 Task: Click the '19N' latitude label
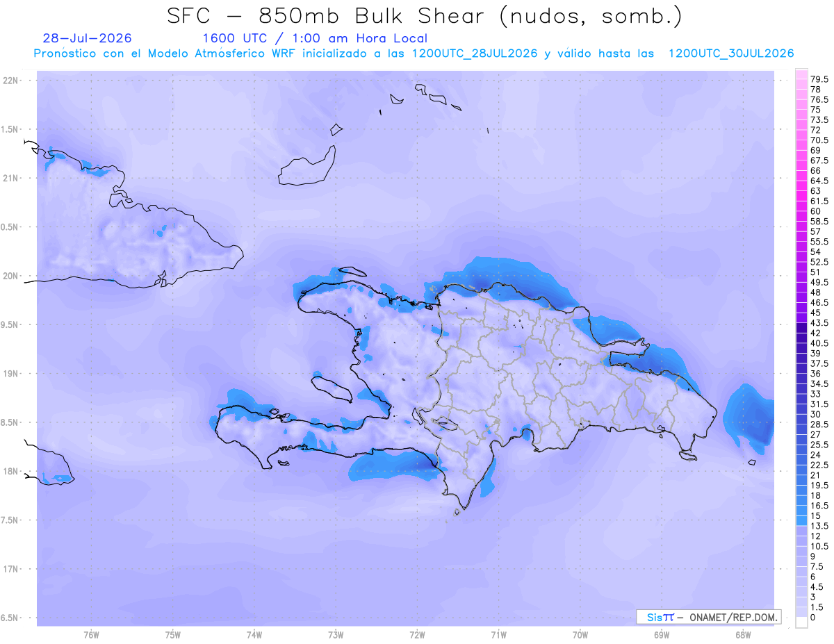12,373
